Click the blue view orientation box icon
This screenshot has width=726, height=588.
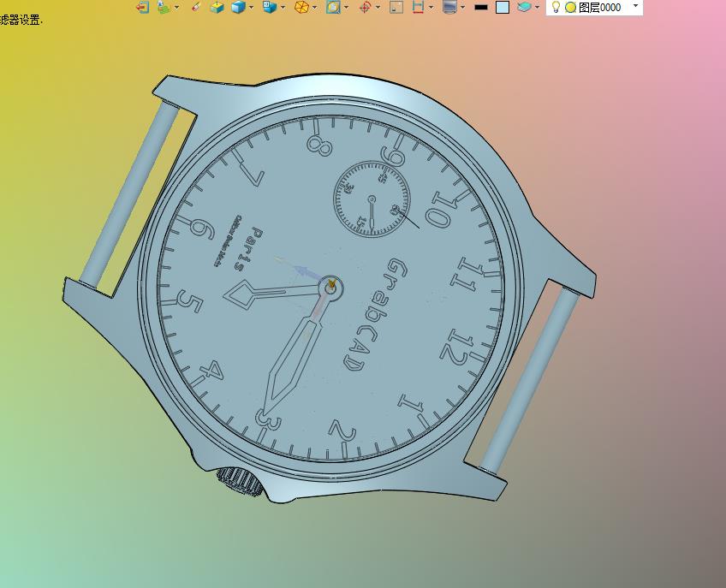coord(270,7)
